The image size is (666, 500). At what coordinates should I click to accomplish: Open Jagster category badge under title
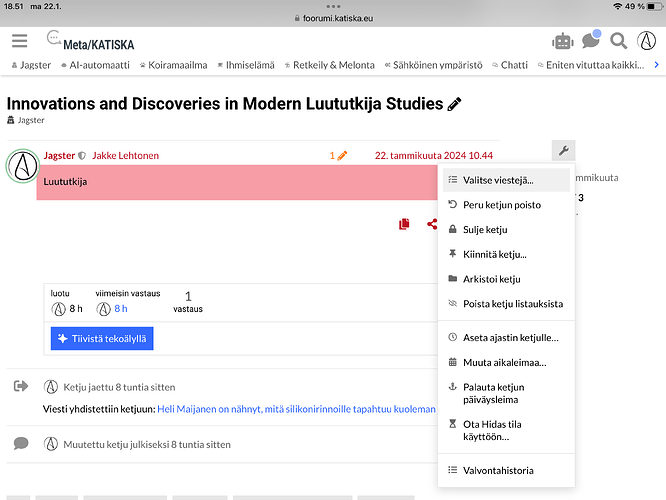point(25,120)
